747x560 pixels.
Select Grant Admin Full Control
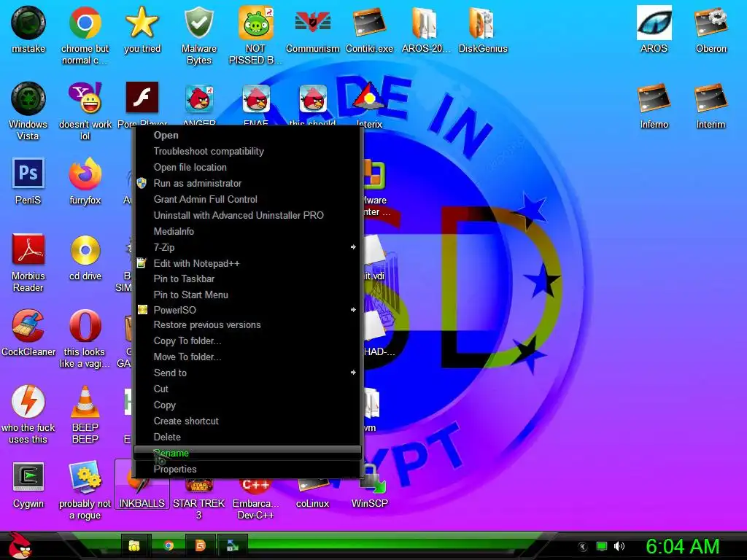(x=247, y=200)
